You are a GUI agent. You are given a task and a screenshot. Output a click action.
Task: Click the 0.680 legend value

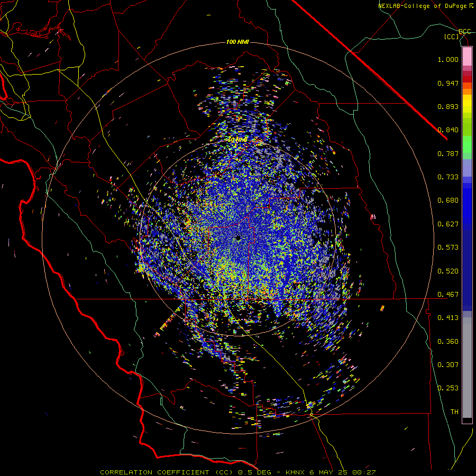448,200
